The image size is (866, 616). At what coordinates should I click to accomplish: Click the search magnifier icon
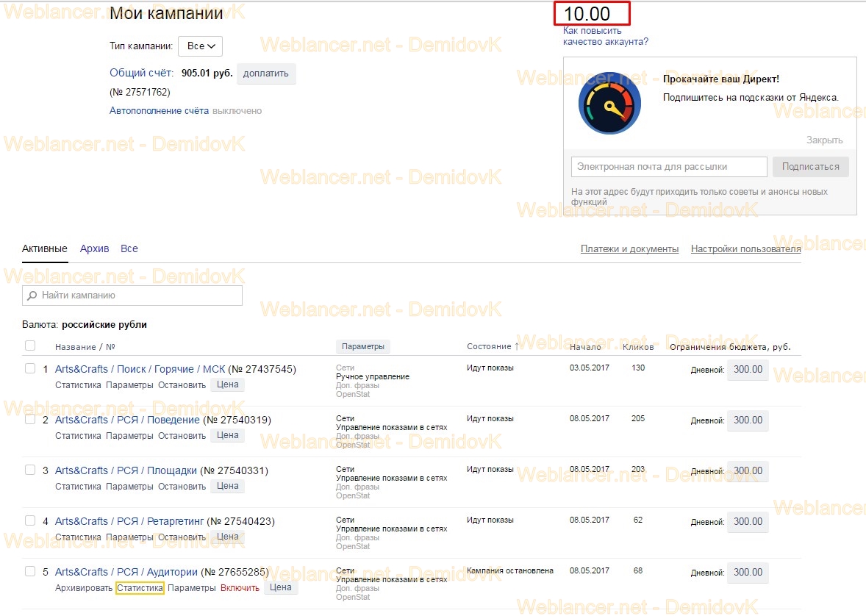point(32,296)
